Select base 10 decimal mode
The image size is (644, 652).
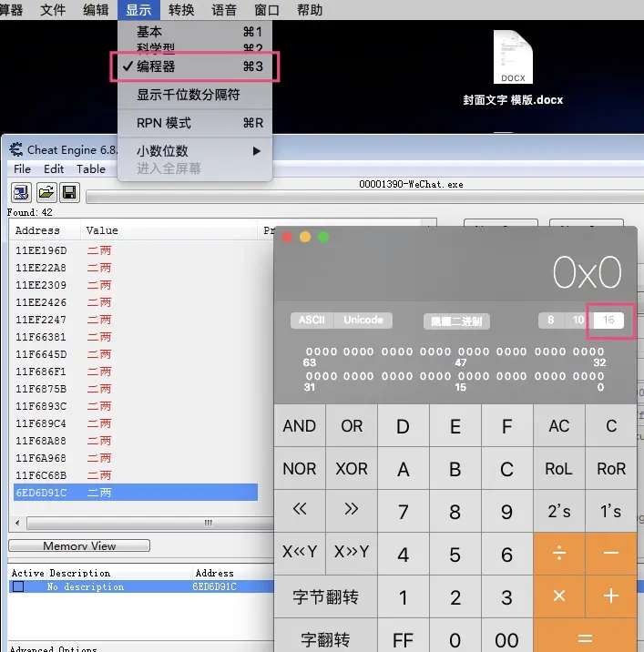578,321
